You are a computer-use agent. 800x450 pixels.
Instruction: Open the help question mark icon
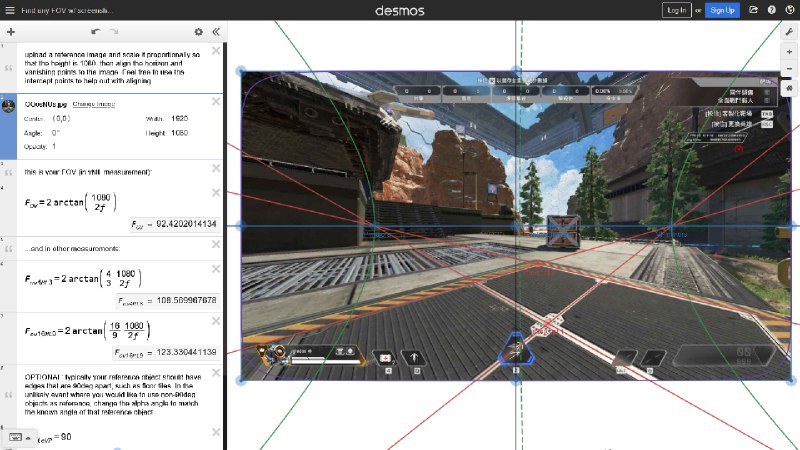771,10
